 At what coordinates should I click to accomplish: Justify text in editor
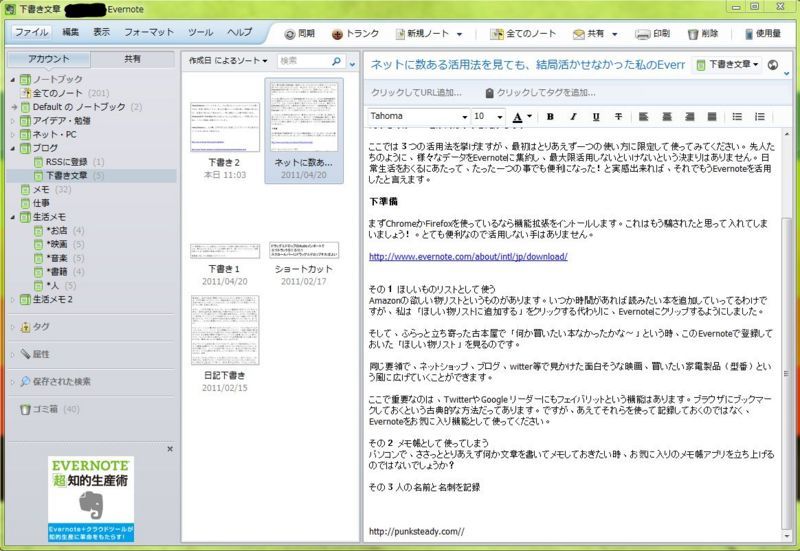[x=712, y=117]
